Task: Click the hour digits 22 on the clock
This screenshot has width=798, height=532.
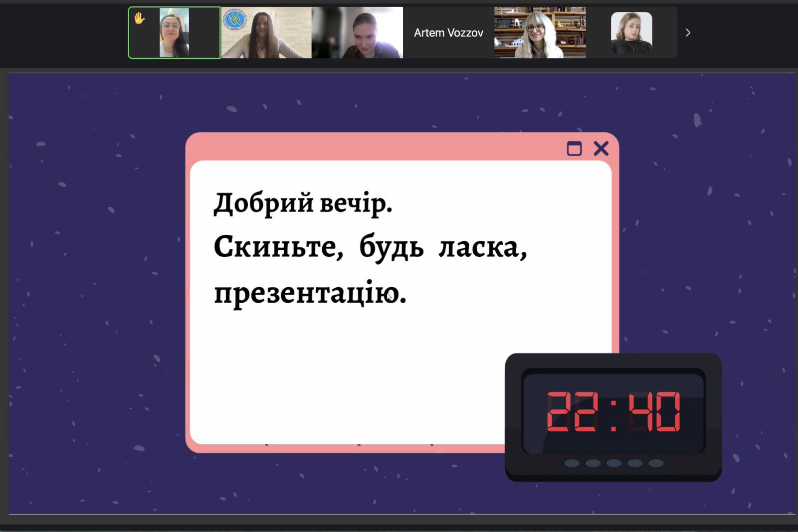Action: click(572, 411)
